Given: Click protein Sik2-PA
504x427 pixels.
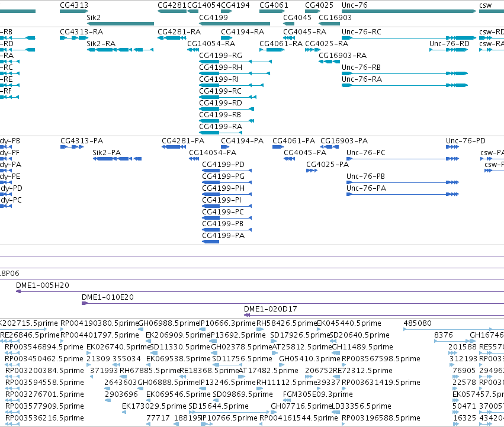Looking at the screenshot, I should click(107, 153).
